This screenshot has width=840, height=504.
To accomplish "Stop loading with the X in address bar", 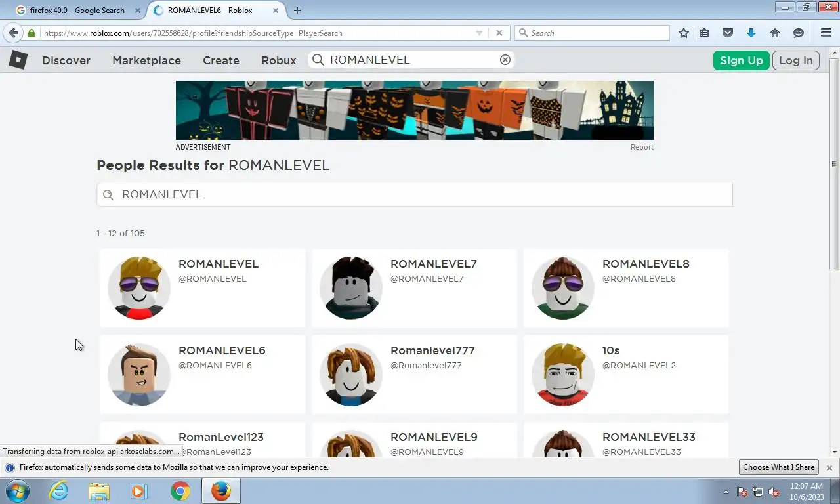I will coord(499,33).
